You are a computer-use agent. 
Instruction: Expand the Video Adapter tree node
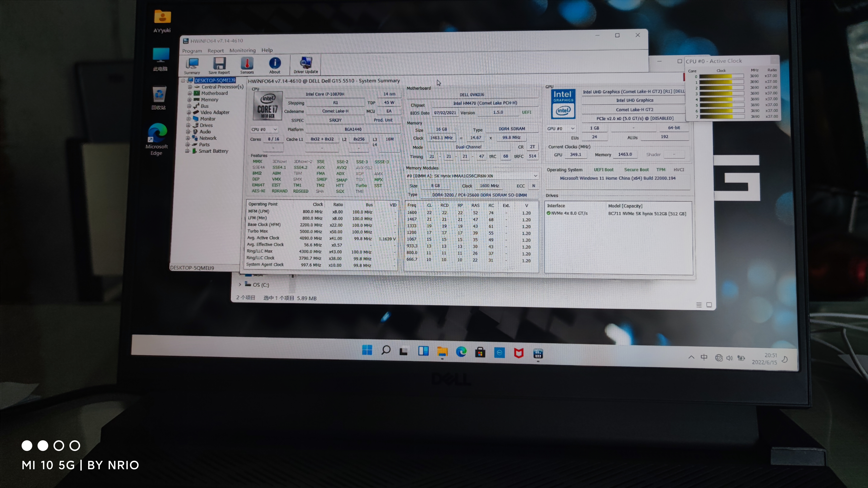click(189, 113)
